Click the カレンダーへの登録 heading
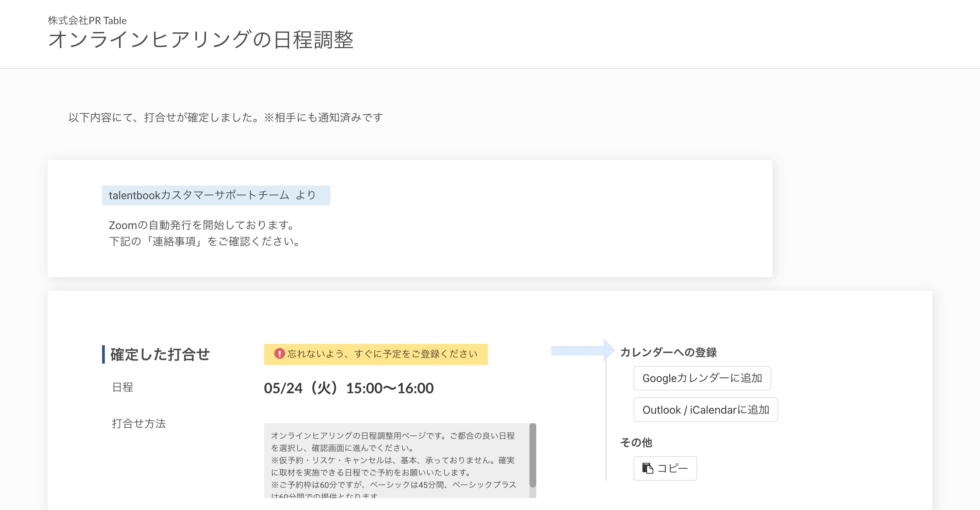980x510 pixels. coord(668,352)
